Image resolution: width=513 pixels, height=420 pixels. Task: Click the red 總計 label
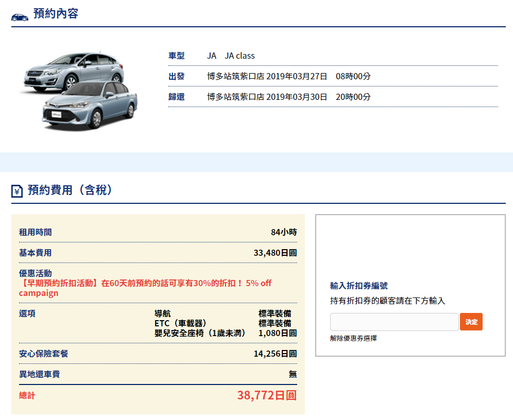click(x=27, y=396)
